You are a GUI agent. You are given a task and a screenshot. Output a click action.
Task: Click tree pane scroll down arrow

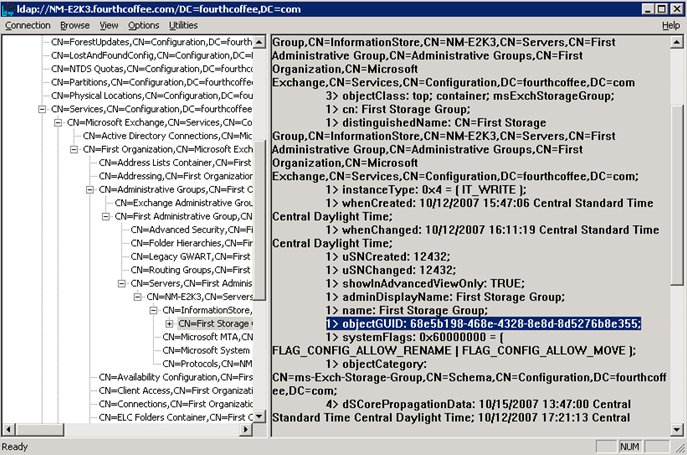[x=259, y=416]
